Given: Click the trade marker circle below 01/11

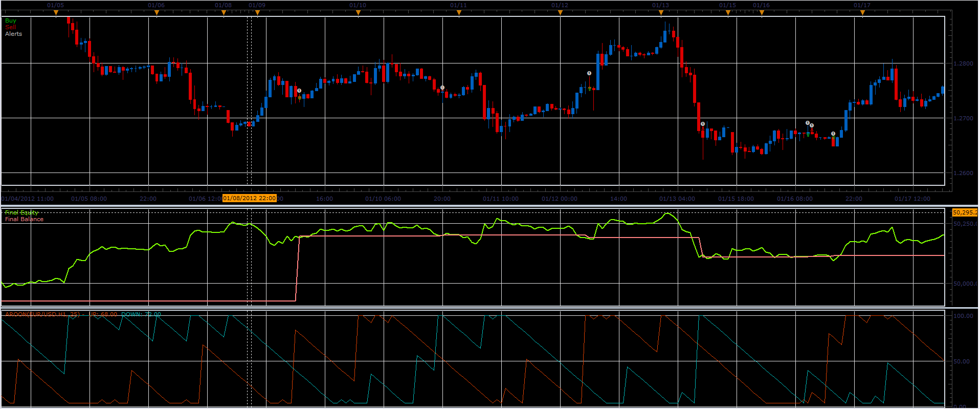Looking at the screenshot, I should 442,88.
